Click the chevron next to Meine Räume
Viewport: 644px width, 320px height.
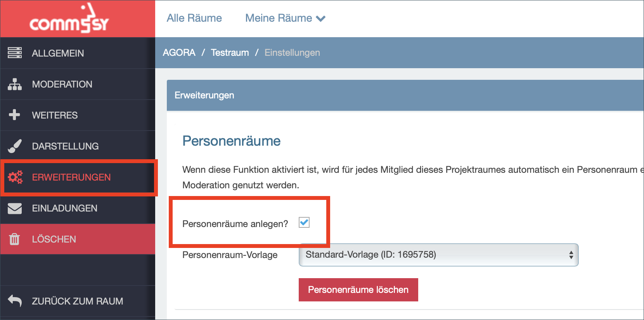point(321,19)
